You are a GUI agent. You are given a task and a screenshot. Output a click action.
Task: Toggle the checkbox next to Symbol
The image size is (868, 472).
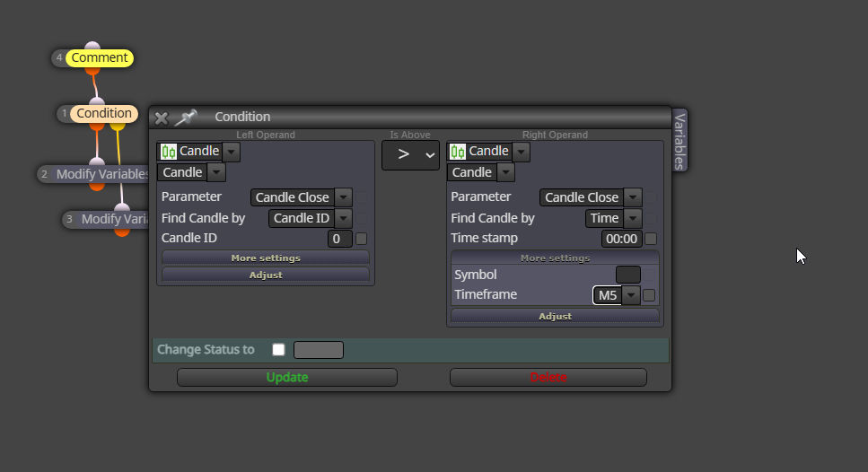click(649, 275)
